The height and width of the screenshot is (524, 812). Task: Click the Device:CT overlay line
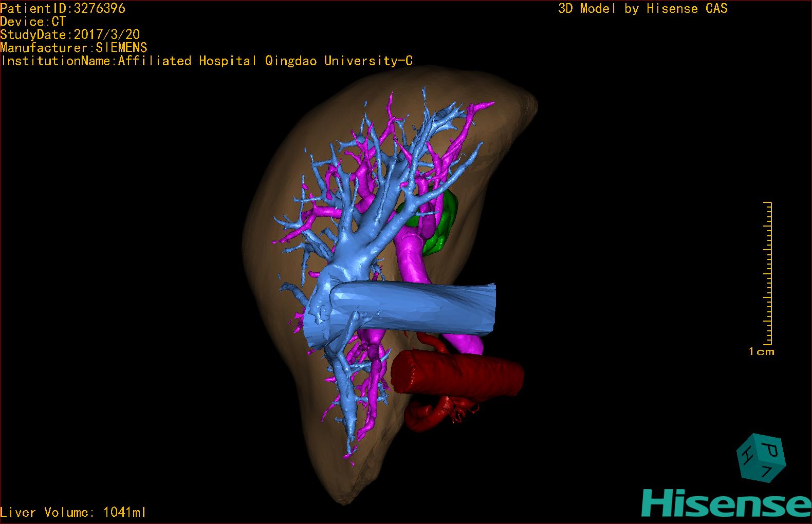(33, 22)
